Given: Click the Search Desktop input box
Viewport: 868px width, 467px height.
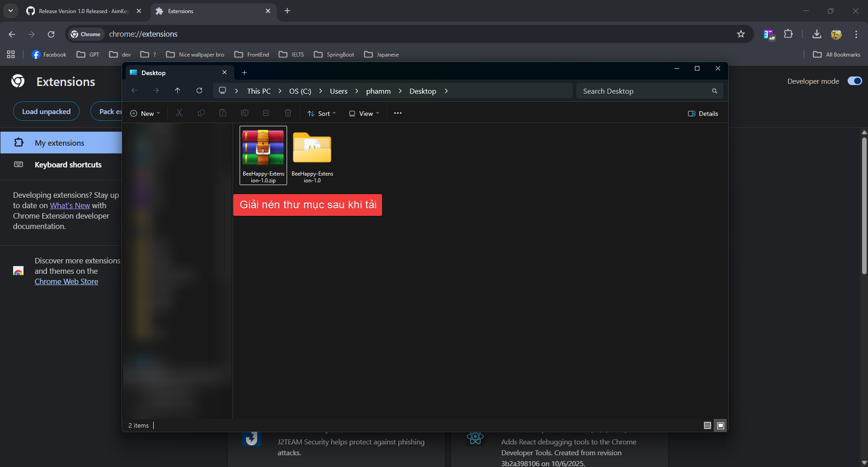Looking at the screenshot, I should [642, 91].
